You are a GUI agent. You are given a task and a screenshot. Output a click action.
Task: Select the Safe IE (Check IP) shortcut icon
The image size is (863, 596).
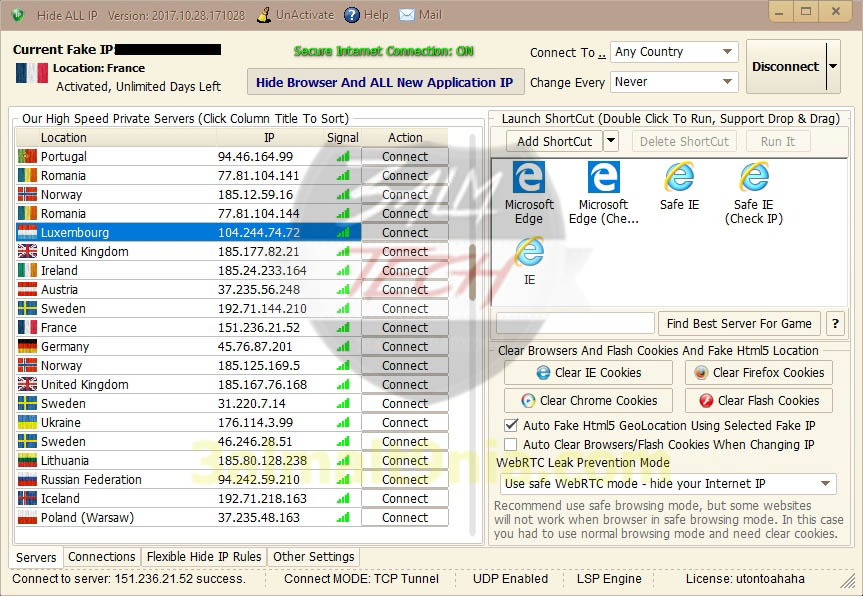point(753,177)
